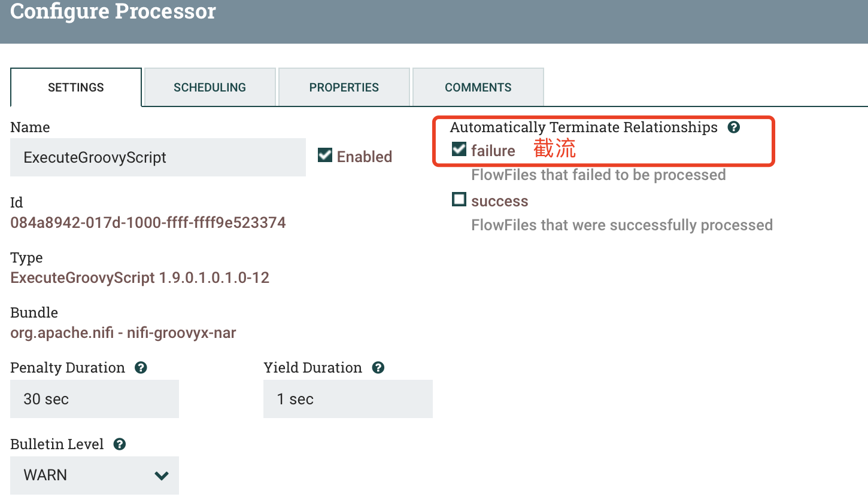Uncheck the failure relationship checkbox
The height and width of the screenshot is (500, 868).
coord(459,149)
